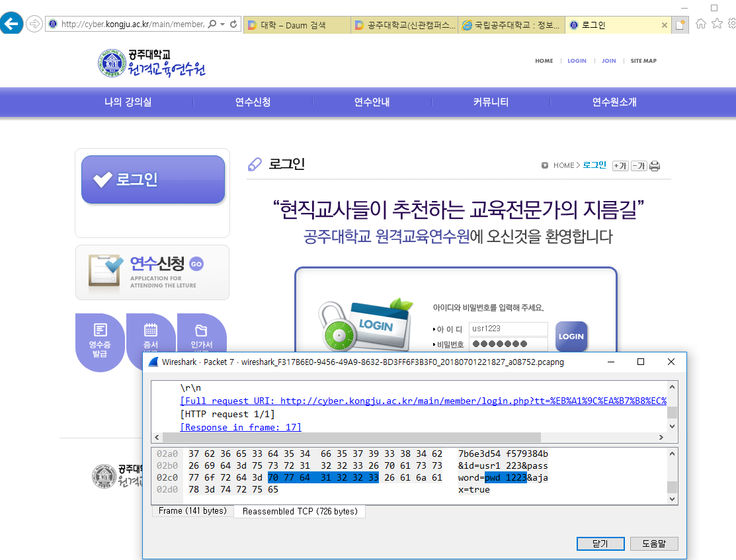Click the page refresh icon
The width and height of the screenshot is (736, 560).
click(x=233, y=24)
